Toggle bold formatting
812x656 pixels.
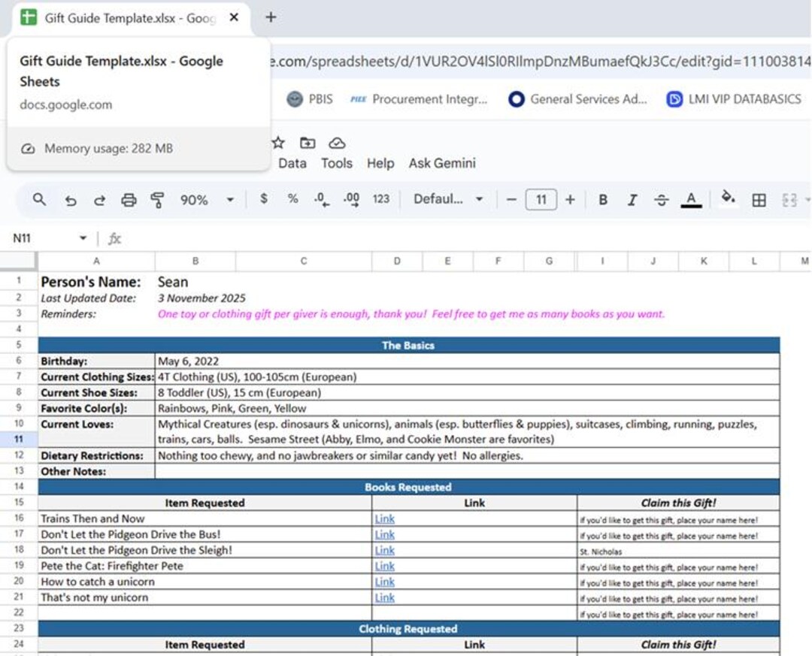[603, 199]
